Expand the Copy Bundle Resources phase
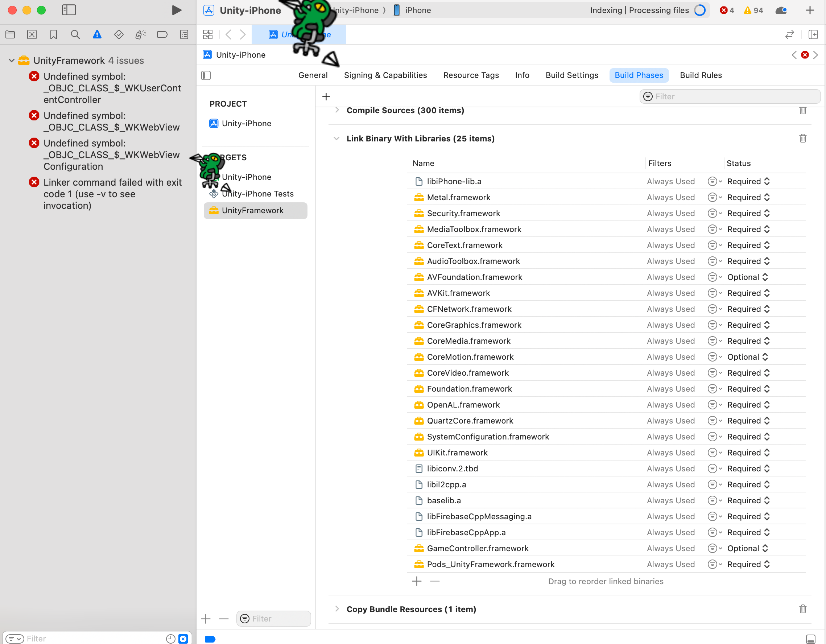Screen dimensions: 826x644 [x=336, y=609]
